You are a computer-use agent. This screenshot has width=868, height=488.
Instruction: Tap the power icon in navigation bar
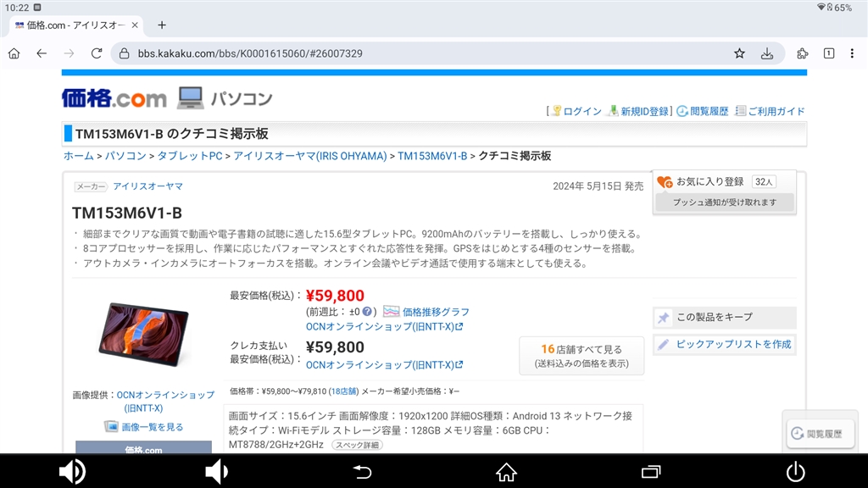795,472
